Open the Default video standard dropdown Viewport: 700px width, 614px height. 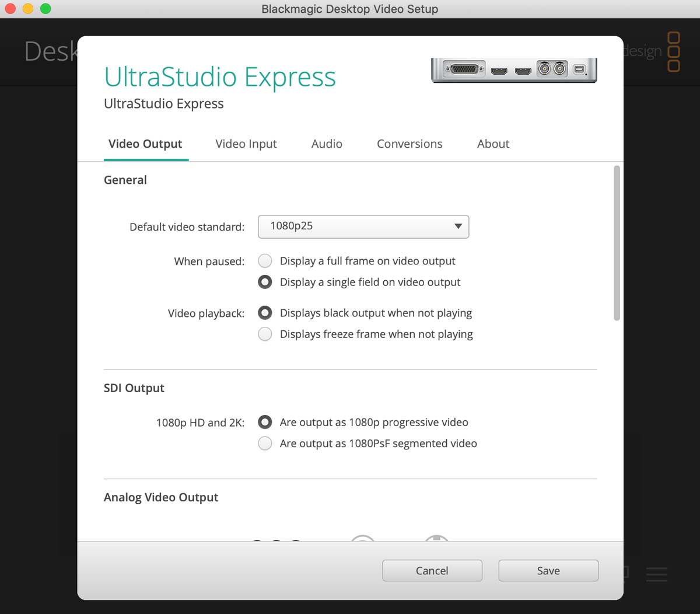click(x=363, y=226)
